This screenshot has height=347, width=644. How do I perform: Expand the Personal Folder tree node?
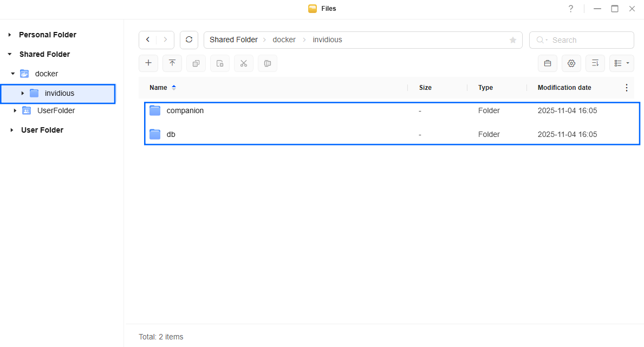point(10,35)
